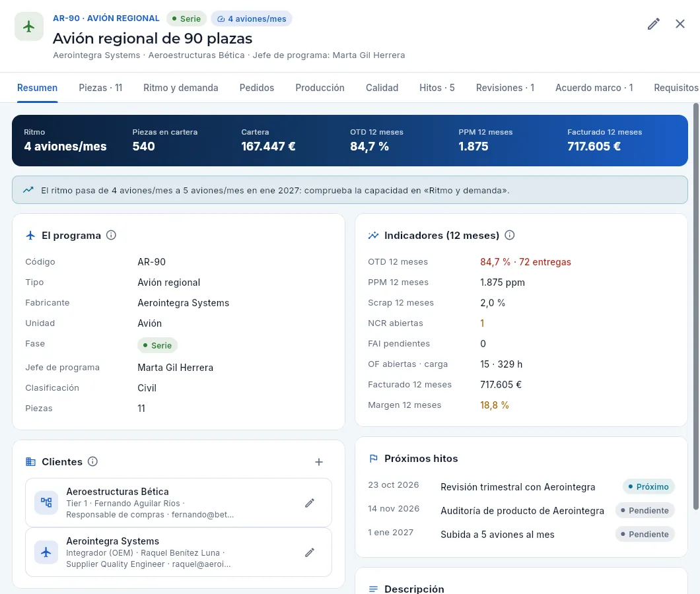Click the pencil edit icon in the header
This screenshot has width=700, height=594.
coord(654,24)
